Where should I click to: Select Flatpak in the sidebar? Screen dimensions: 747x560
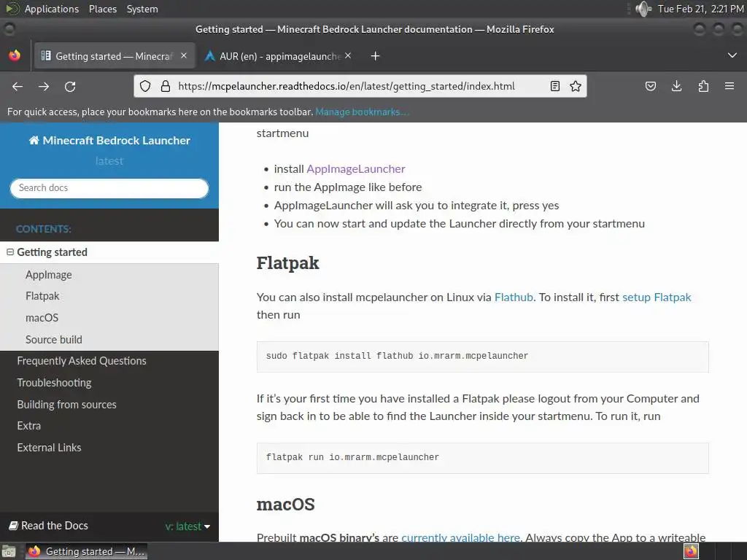pos(42,296)
